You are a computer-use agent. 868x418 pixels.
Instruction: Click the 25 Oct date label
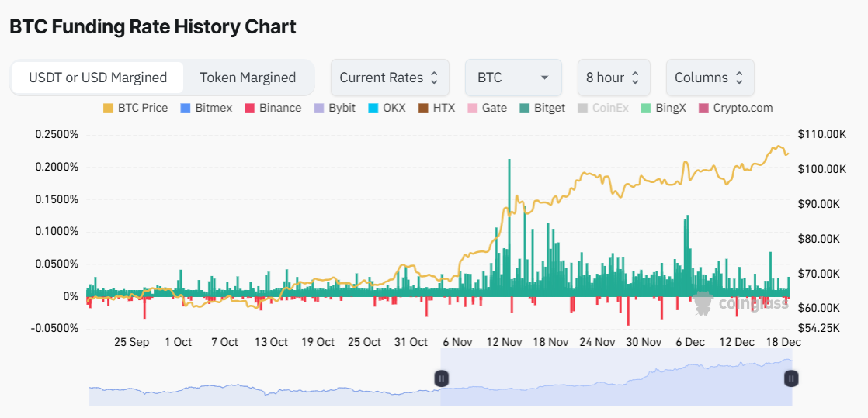point(364,342)
